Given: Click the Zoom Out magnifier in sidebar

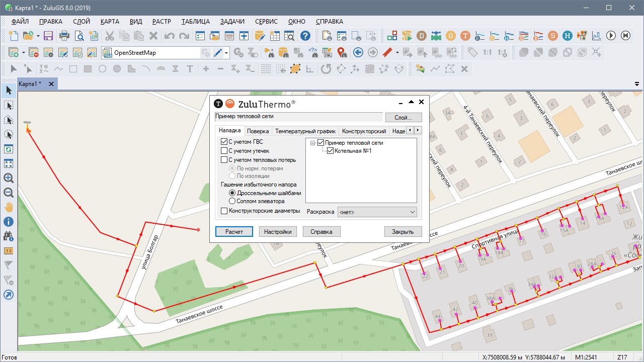Looking at the screenshot, I should pyautogui.click(x=9, y=192).
